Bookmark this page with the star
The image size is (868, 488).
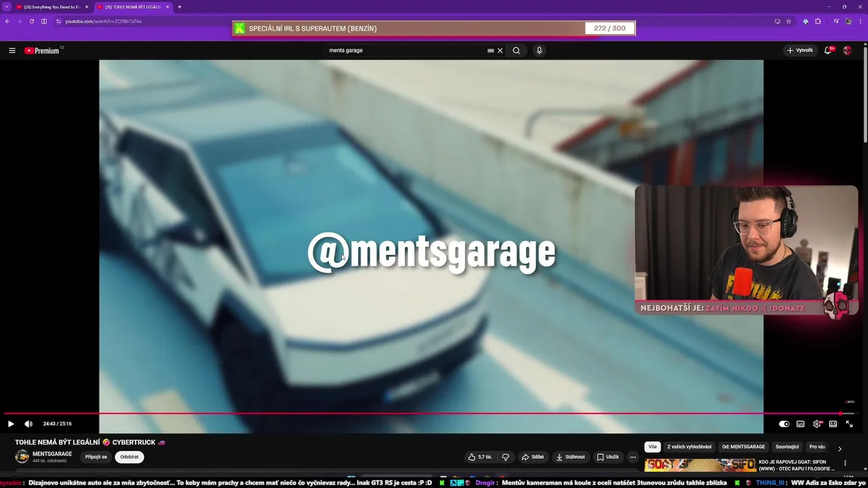click(x=789, y=21)
